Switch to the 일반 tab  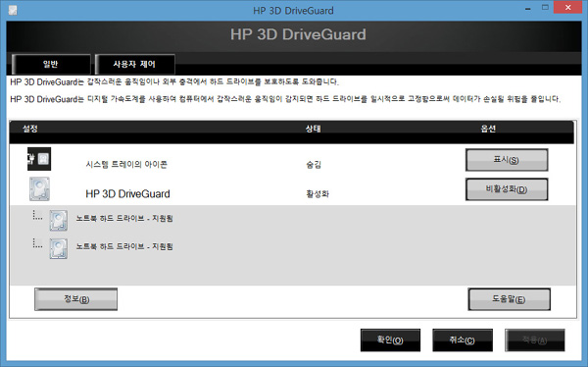click(x=51, y=64)
